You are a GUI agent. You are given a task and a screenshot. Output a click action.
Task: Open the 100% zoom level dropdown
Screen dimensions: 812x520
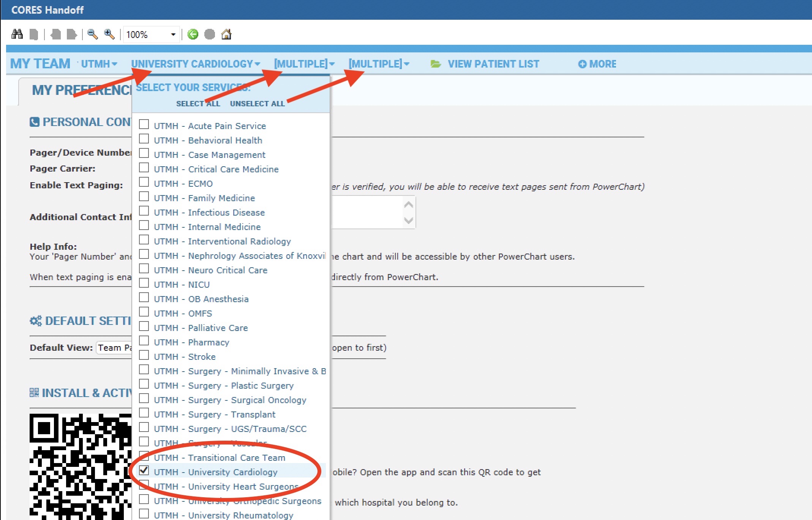pyautogui.click(x=172, y=35)
